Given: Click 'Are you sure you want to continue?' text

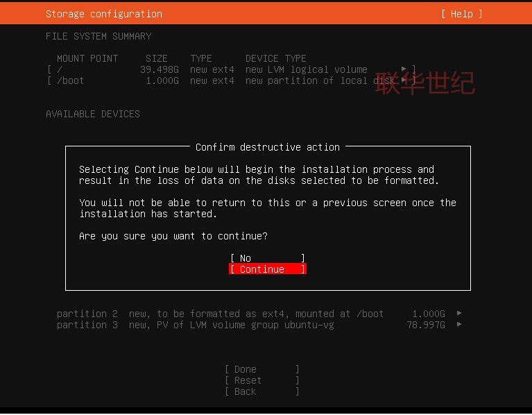Looking at the screenshot, I should coord(173,236).
